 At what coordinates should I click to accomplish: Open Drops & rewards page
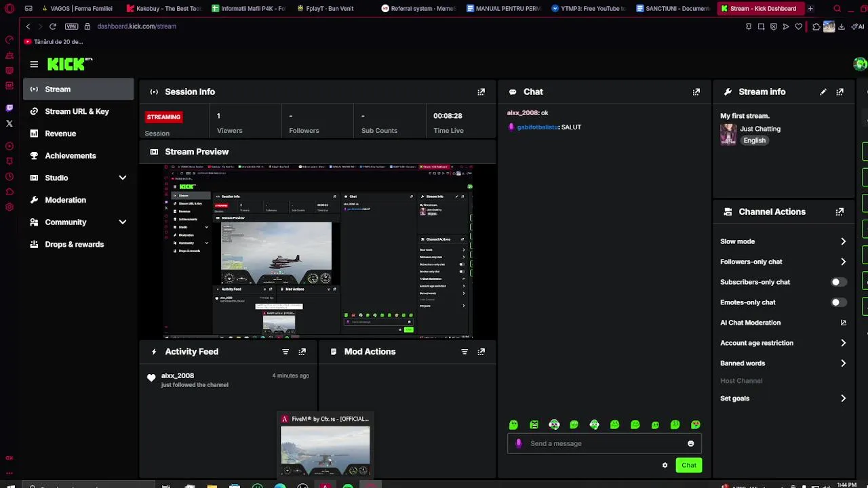(78, 244)
